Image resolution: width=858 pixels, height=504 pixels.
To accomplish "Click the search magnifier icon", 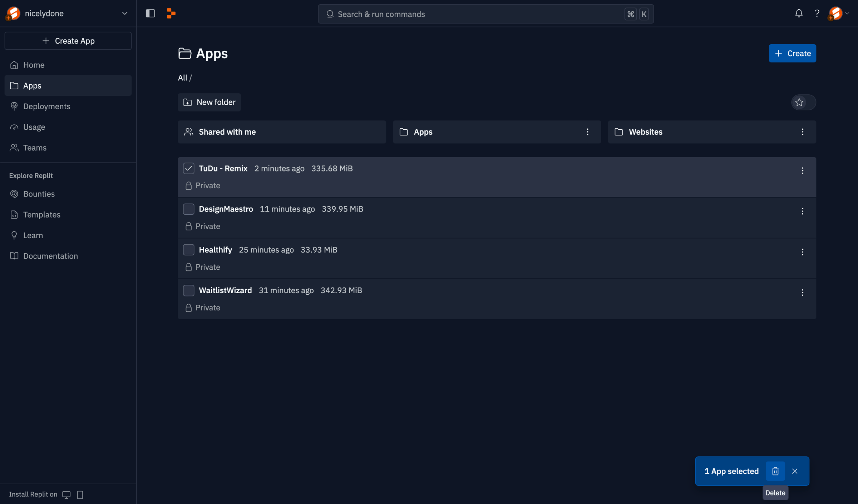I will [330, 14].
